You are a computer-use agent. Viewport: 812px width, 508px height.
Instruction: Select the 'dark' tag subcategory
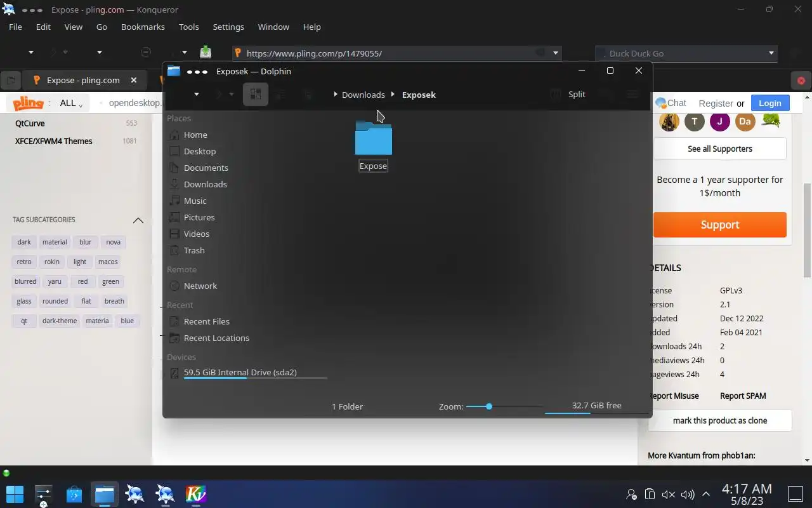click(x=24, y=242)
